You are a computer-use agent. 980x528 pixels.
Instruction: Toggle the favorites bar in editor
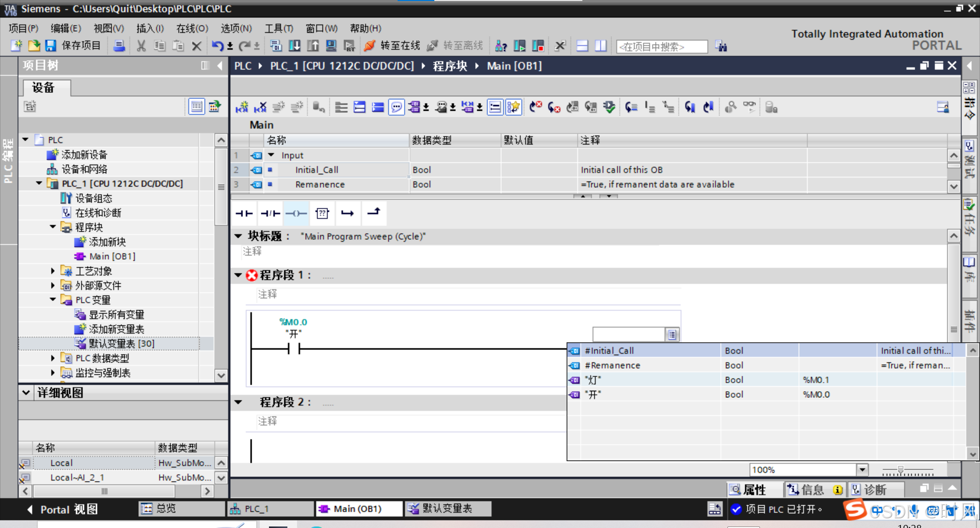click(513, 107)
